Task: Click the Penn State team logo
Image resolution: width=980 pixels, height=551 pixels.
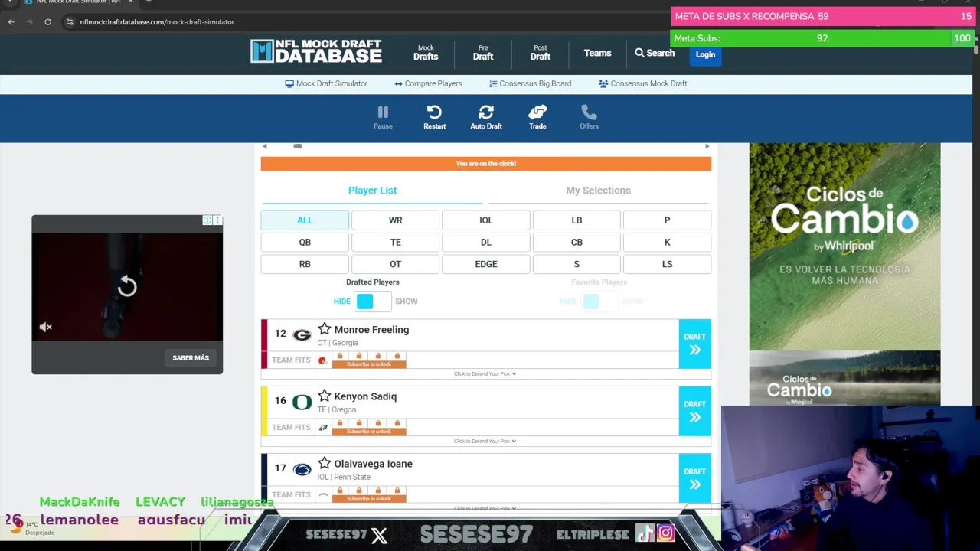Action: point(302,469)
